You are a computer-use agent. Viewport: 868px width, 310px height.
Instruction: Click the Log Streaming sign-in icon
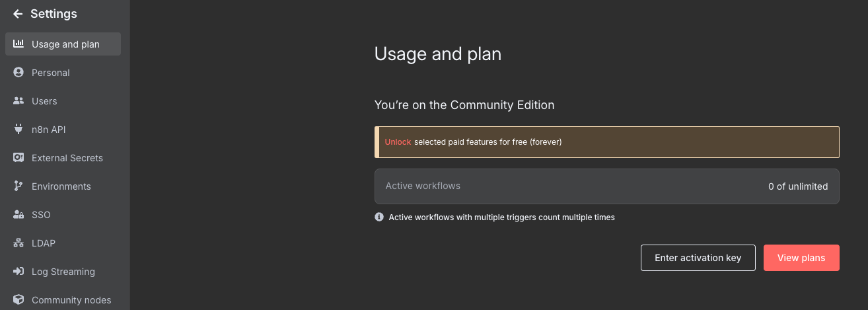pyautogui.click(x=18, y=272)
